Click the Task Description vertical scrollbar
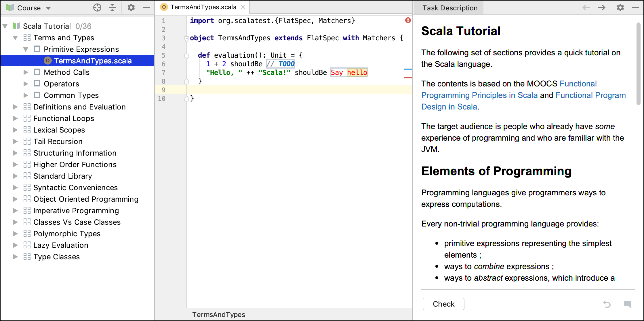Viewport: 644px width, 321px height. click(638, 63)
